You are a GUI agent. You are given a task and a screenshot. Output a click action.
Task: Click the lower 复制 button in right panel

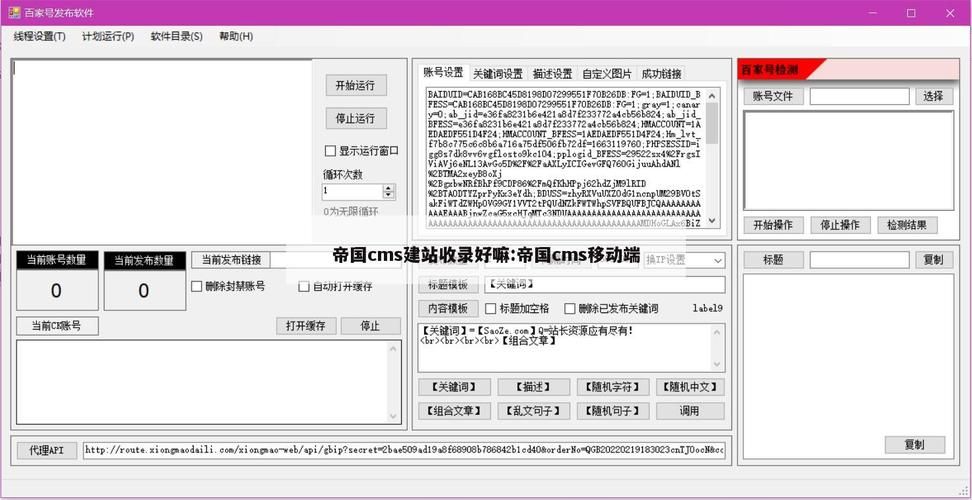(915, 445)
